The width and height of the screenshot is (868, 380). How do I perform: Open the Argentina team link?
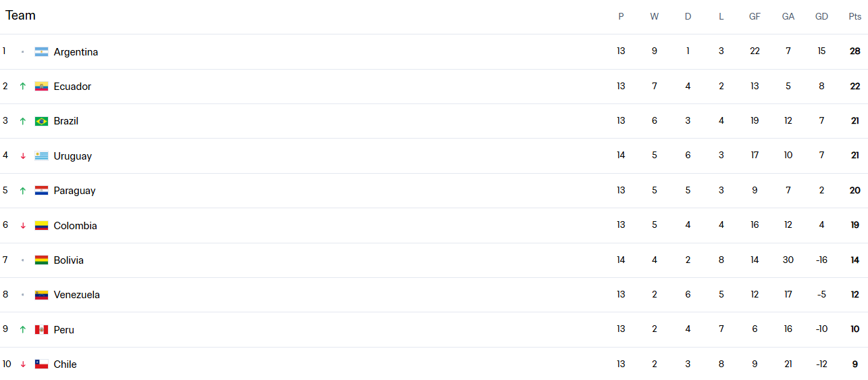(x=76, y=52)
